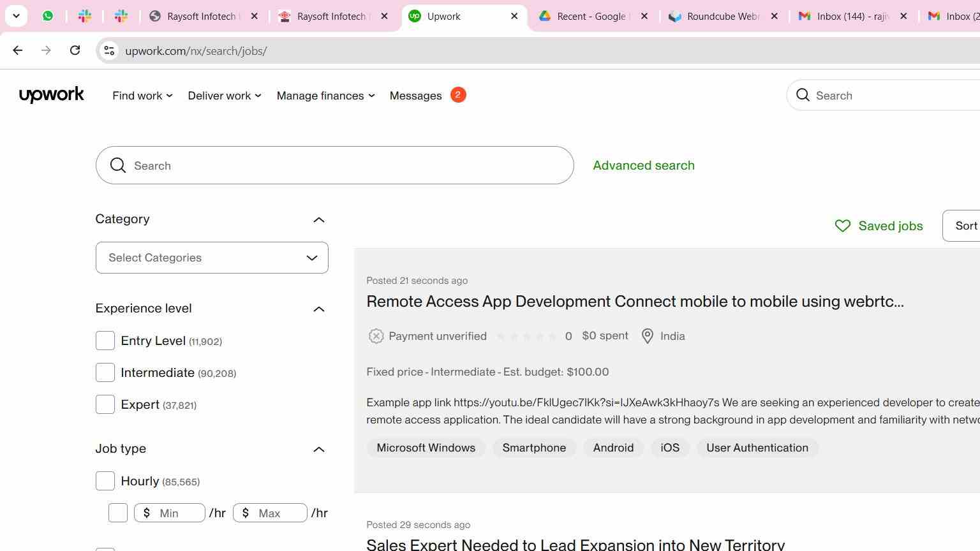Click the unread messages badge showing 2
The width and height of the screenshot is (980, 551).
click(458, 95)
